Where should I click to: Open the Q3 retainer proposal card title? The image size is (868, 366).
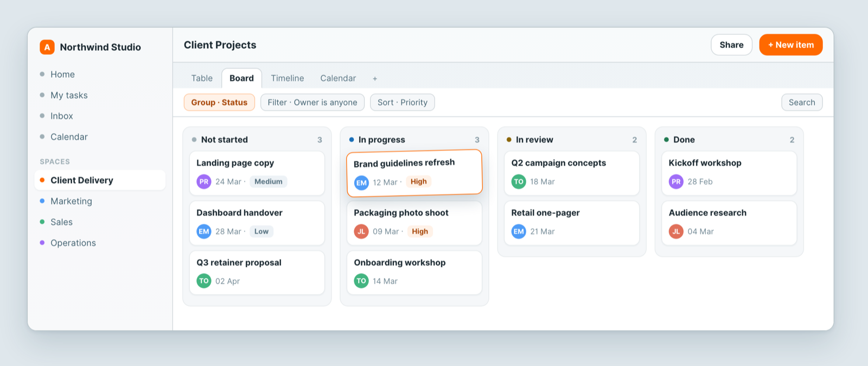(x=239, y=263)
